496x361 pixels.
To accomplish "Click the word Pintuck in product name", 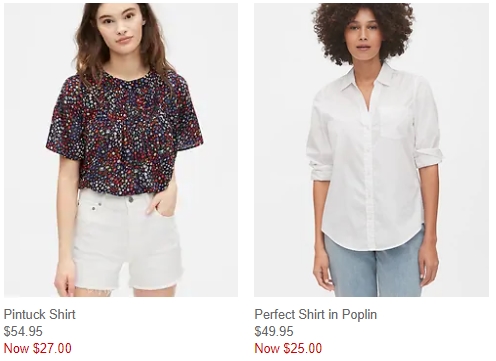I will pyautogui.click(x=24, y=314).
